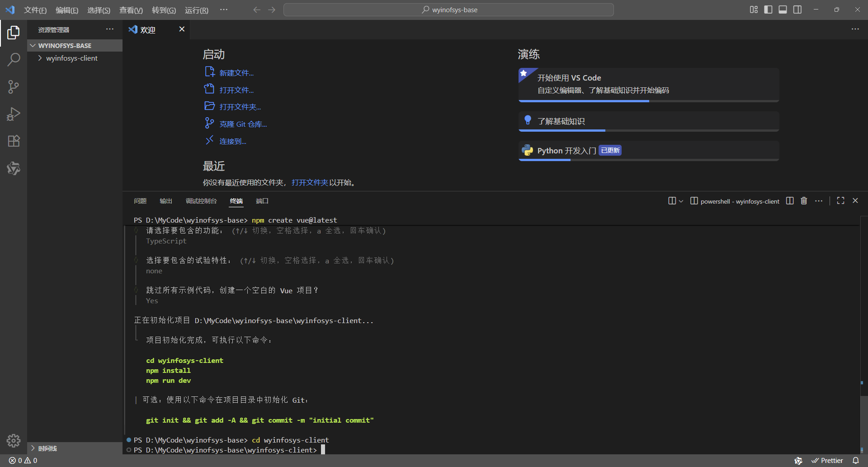Click the 克隆 Git 仓库 link
Image resolution: width=868 pixels, height=467 pixels.
pos(243,124)
